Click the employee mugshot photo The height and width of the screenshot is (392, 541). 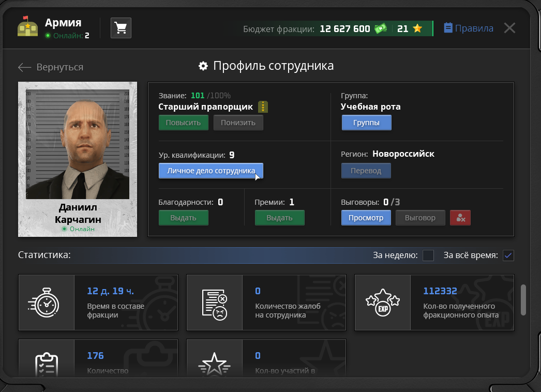coord(78,144)
